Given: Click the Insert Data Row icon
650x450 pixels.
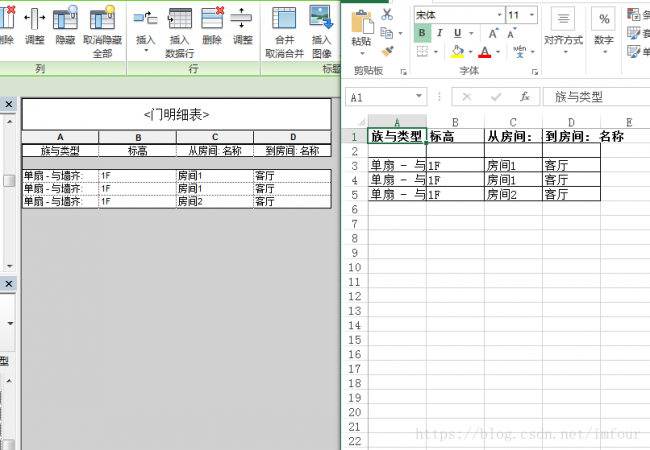Looking at the screenshot, I should click(x=180, y=20).
